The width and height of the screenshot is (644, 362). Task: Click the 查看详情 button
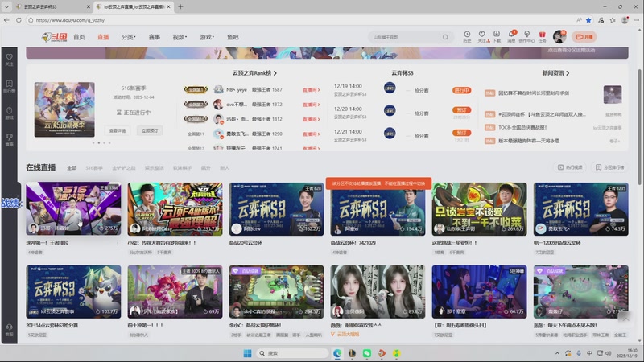click(118, 130)
